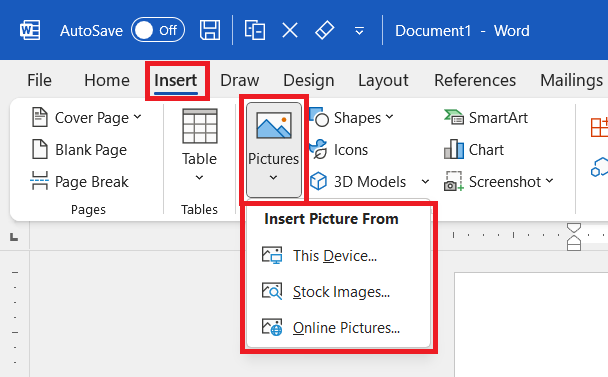
Task: Expand the 3D Models dropdown arrow
Action: [425, 181]
